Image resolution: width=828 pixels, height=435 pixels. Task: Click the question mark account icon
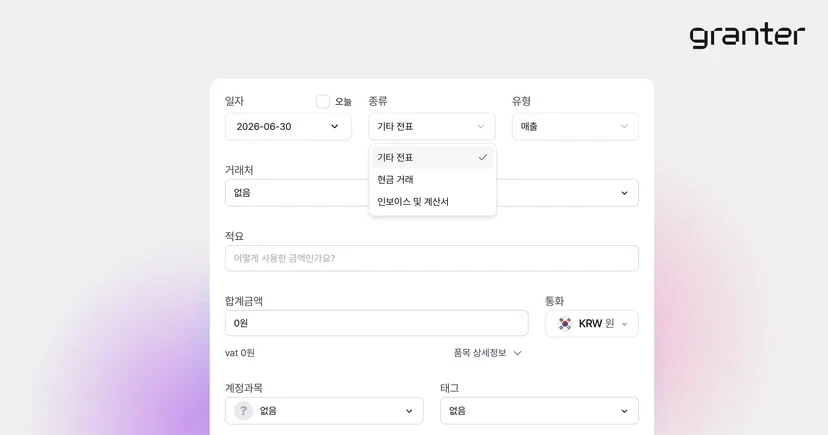[x=243, y=411]
